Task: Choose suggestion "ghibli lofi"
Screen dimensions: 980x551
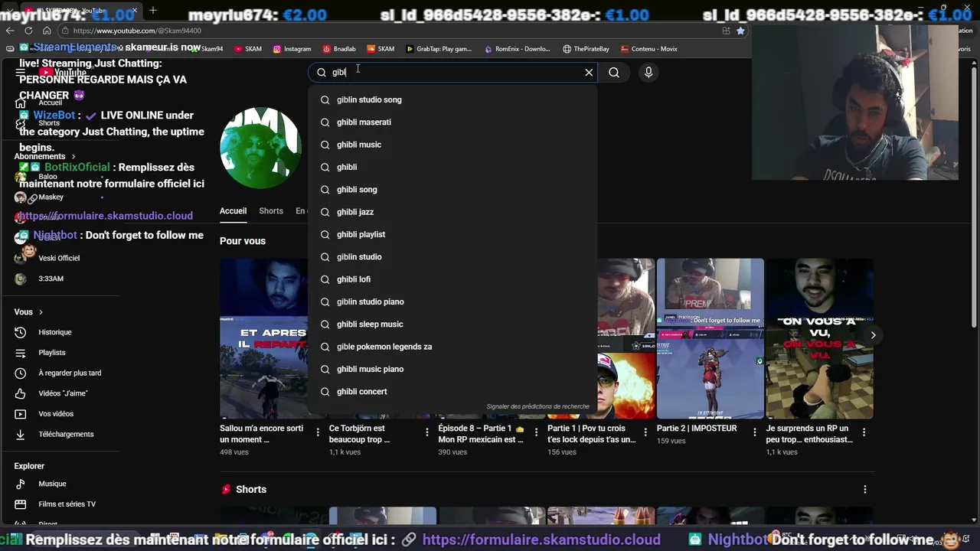Action: 452,279
